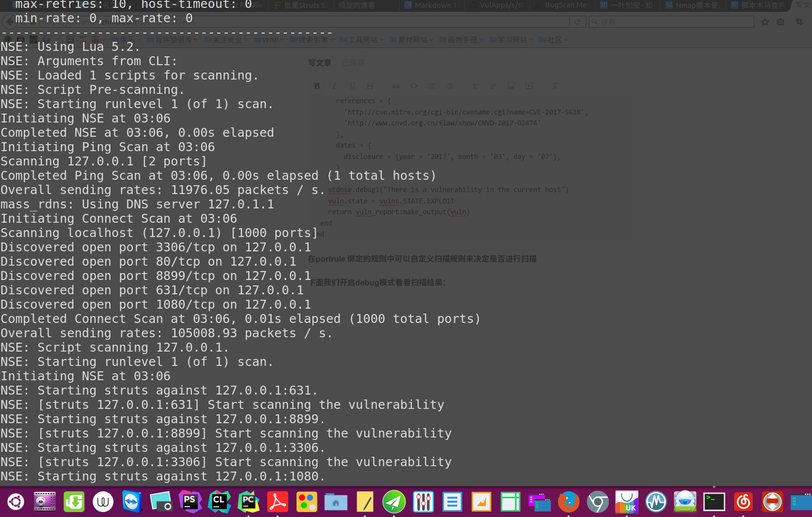This screenshot has height=517, width=812.
Task: Toggle bulleted list in article editor
Action: (449, 86)
